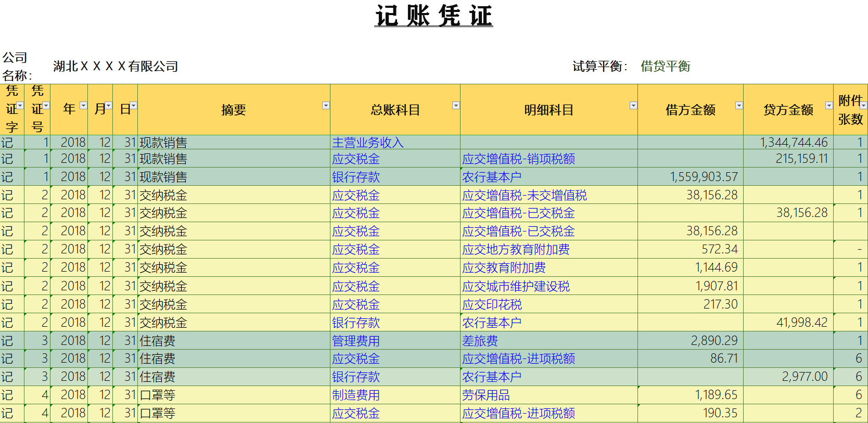
Task: Select debit amount 217.30
Action: [x=720, y=304]
